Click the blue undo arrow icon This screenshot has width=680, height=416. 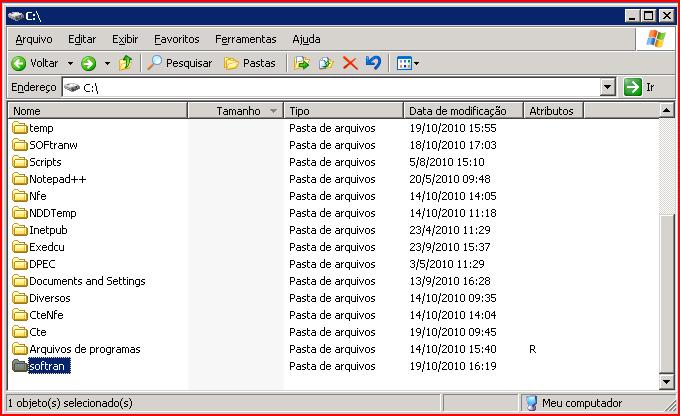click(373, 63)
